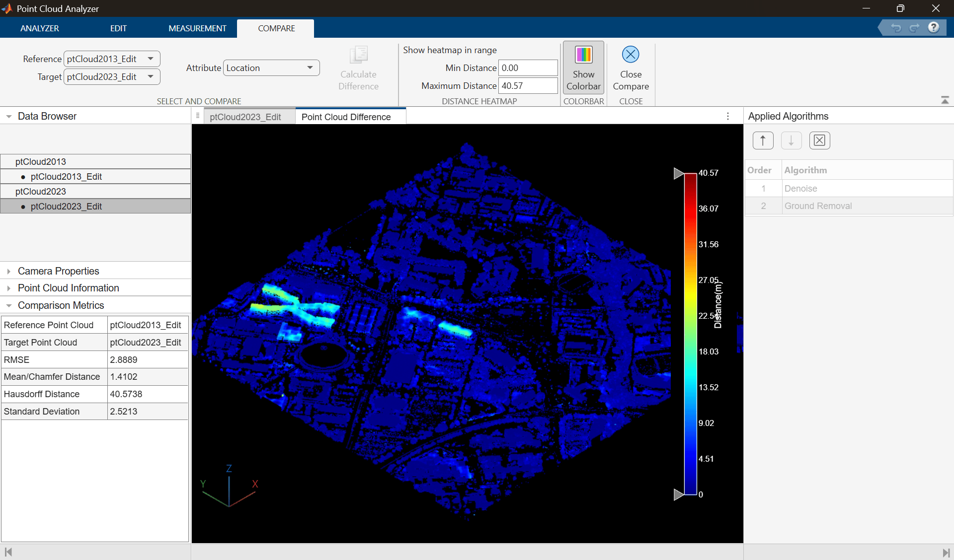Image resolution: width=954 pixels, height=560 pixels.
Task: Click the undo arrow icon
Action: [896, 28]
